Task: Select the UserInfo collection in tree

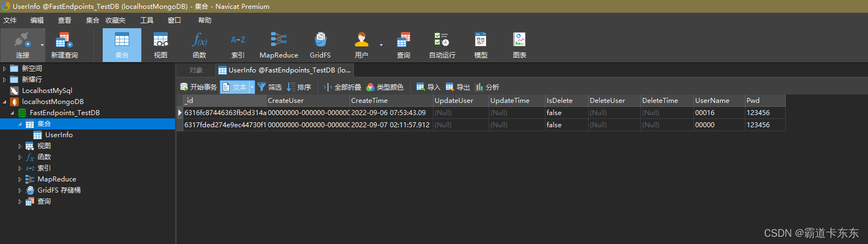Action: click(59, 135)
